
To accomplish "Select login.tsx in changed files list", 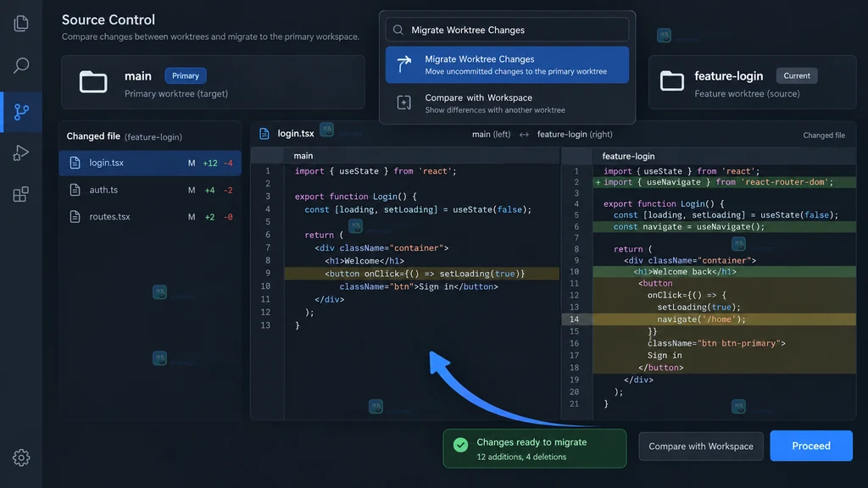I will 150,163.
